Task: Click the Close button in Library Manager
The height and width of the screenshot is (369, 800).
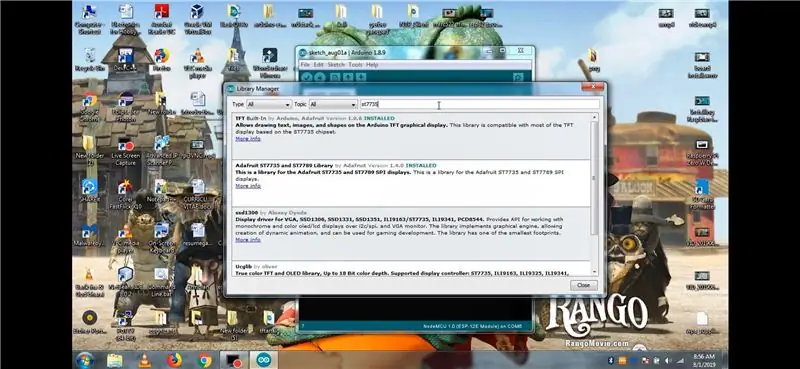Action: pos(584,285)
